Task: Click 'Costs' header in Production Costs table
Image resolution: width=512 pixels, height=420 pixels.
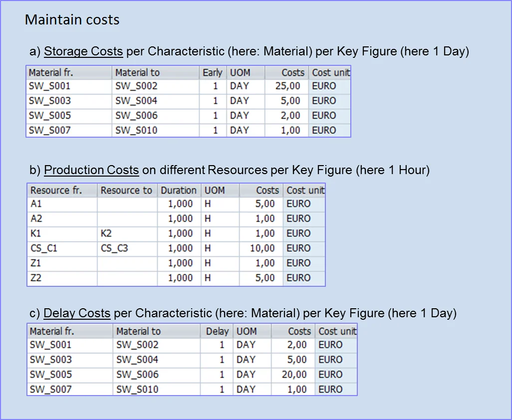Action: coord(261,190)
